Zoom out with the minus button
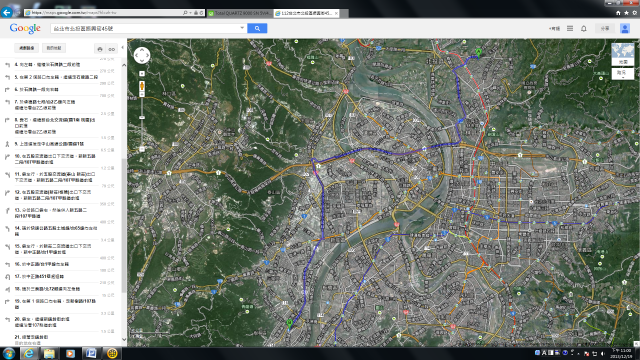 tap(142, 149)
